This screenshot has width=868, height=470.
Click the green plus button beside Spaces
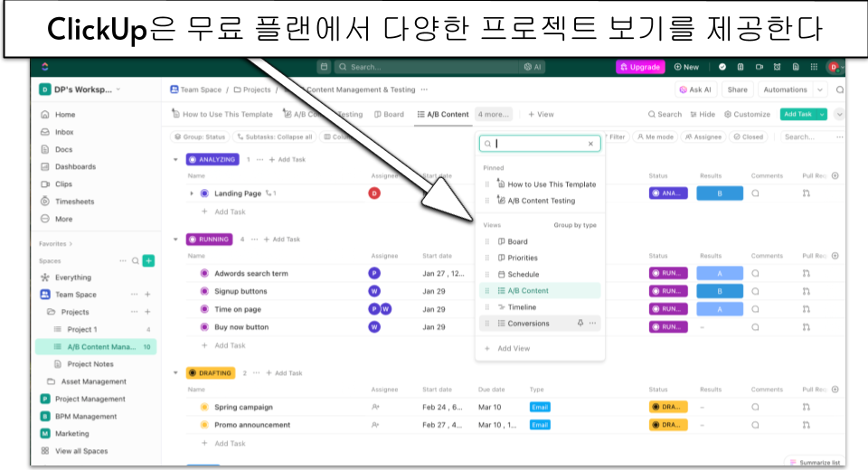(148, 260)
